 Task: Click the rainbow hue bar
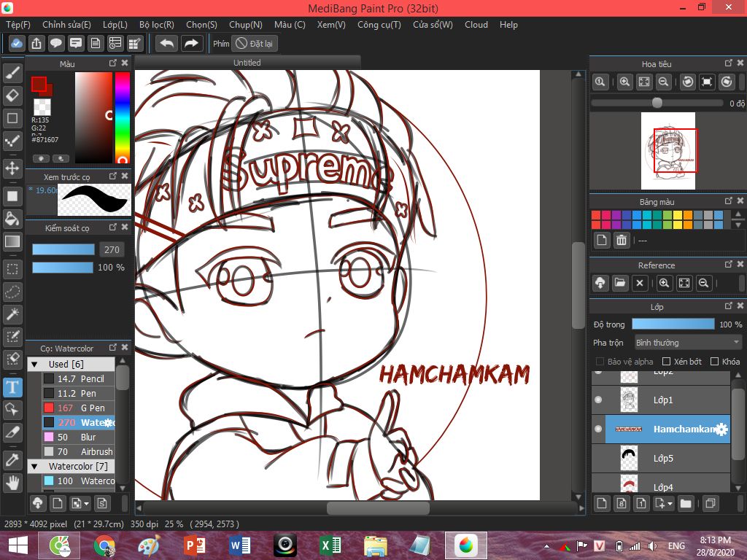(123, 118)
